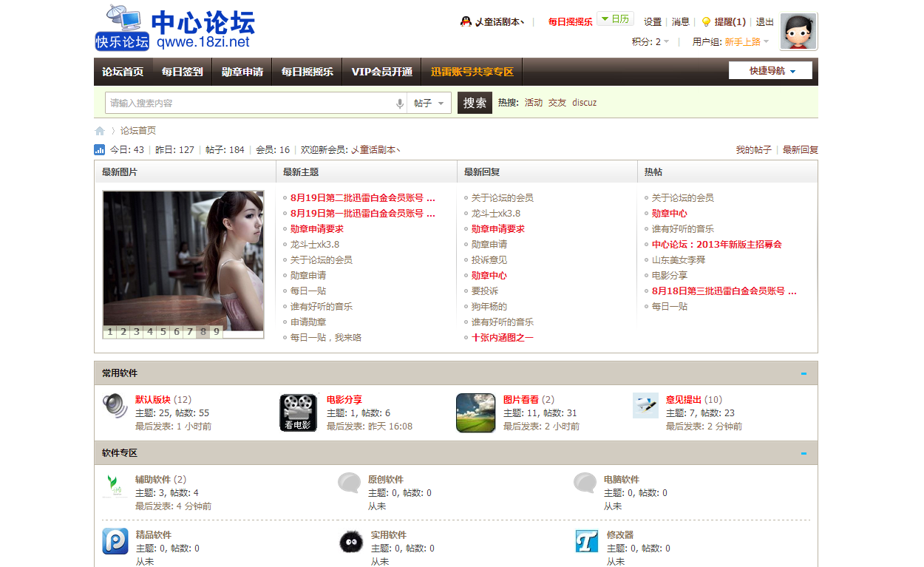Open the 实用软件 black fuzzy icon
Viewport: 924px width, 567px height.
coord(351,542)
